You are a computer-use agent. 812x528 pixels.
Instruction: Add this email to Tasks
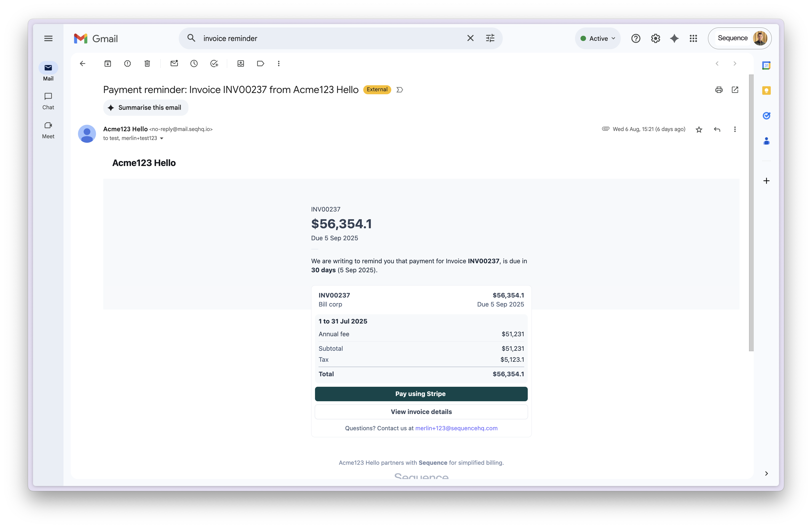click(x=214, y=63)
